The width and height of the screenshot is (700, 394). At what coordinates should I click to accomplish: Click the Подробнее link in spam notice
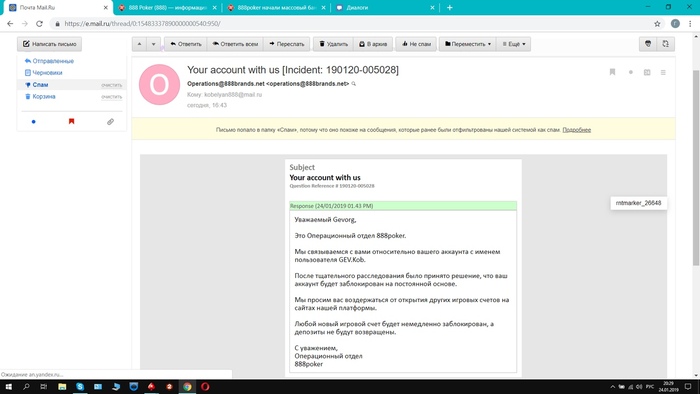tap(576, 130)
